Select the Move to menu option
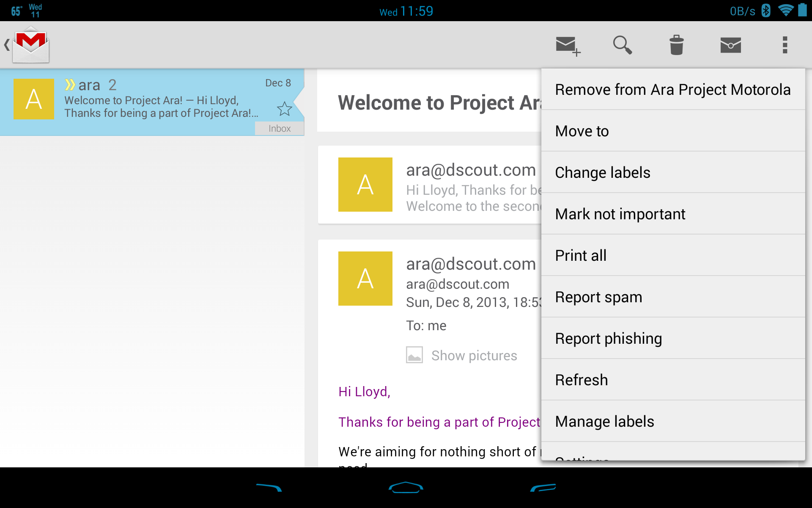The width and height of the screenshot is (812, 508). pos(673,131)
